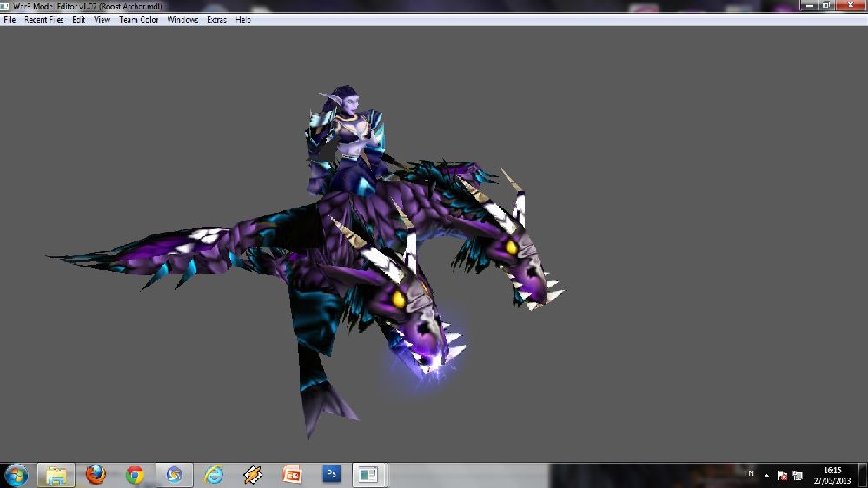868x488 pixels.
Task: Click the War3 Model Editor title bar icon
Action: pos(4,6)
